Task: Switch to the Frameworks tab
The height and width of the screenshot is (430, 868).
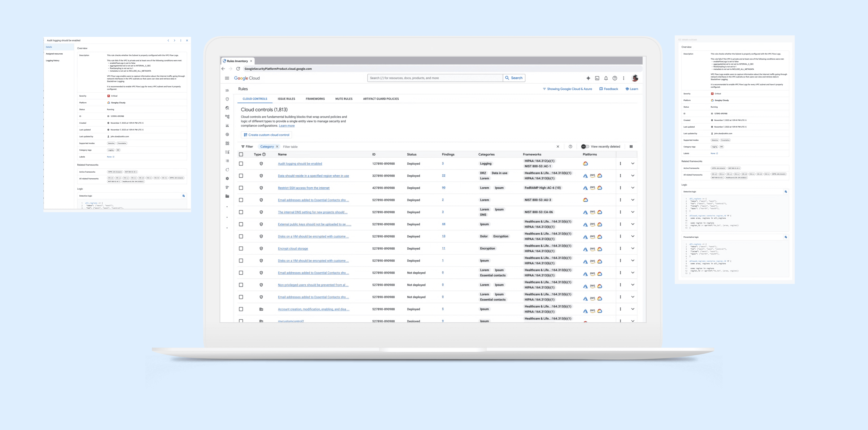Action: tap(315, 99)
